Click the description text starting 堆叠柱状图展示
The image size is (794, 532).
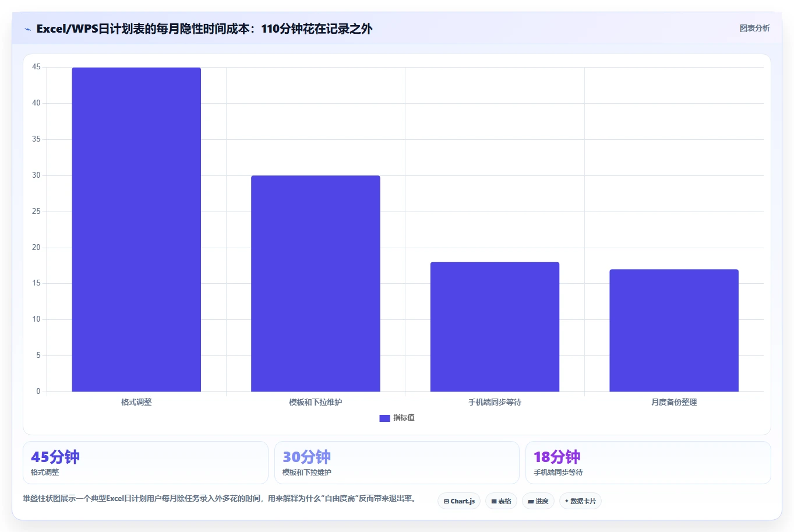pos(220,498)
